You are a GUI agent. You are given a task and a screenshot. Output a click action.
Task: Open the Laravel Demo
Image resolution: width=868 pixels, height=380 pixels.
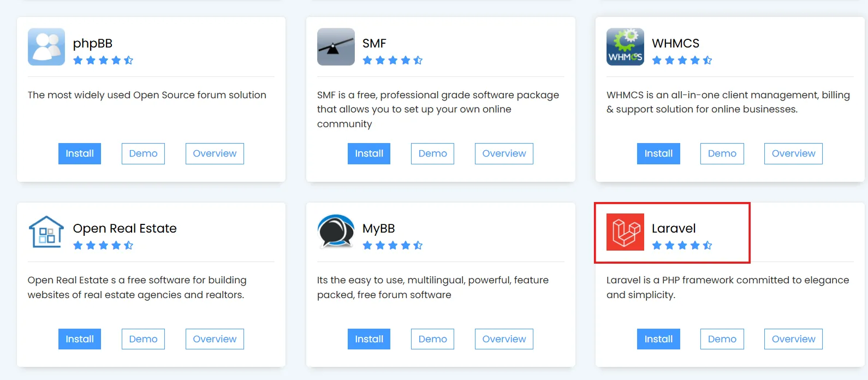722,339
